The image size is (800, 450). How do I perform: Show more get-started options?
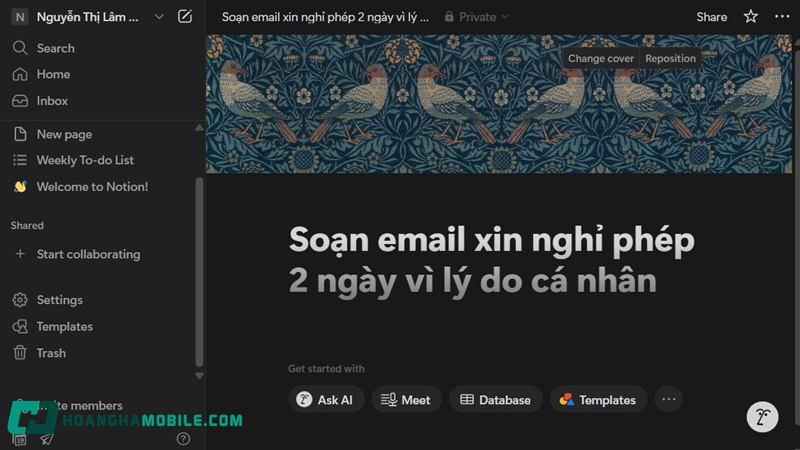point(669,400)
